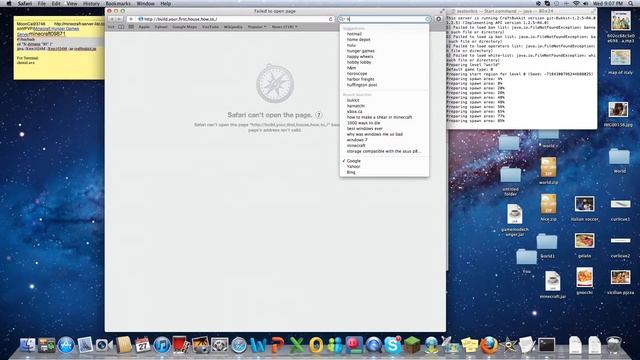Open the Trash in the Dock
The image size is (640, 360).
(613, 345)
